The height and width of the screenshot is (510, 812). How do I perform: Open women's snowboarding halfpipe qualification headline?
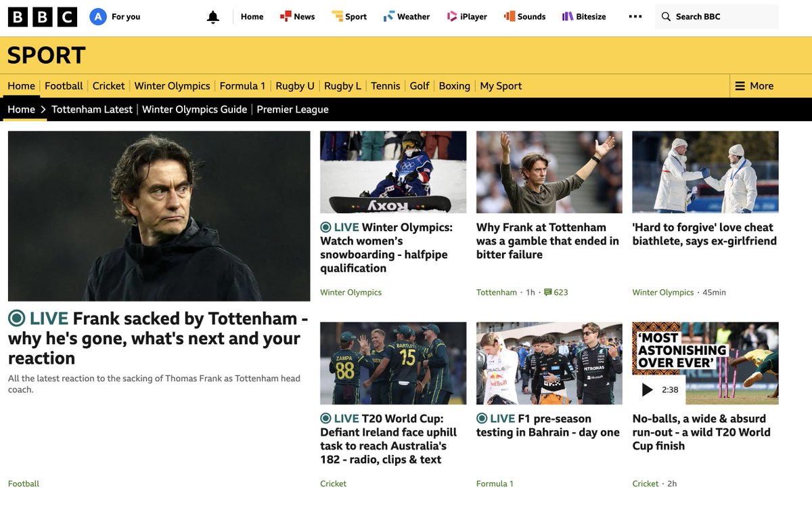[x=386, y=248]
